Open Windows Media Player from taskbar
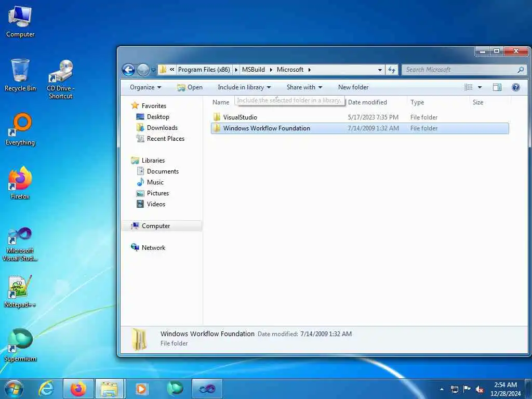The height and width of the screenshot is (399, 532). (142, 389)
